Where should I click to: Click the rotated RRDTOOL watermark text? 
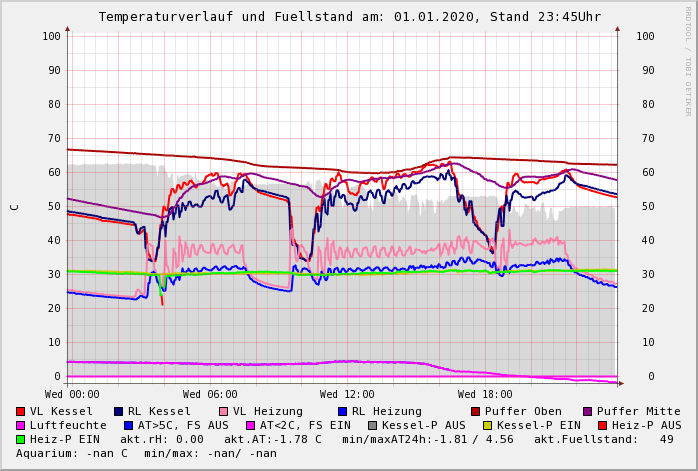pos(688,60)
